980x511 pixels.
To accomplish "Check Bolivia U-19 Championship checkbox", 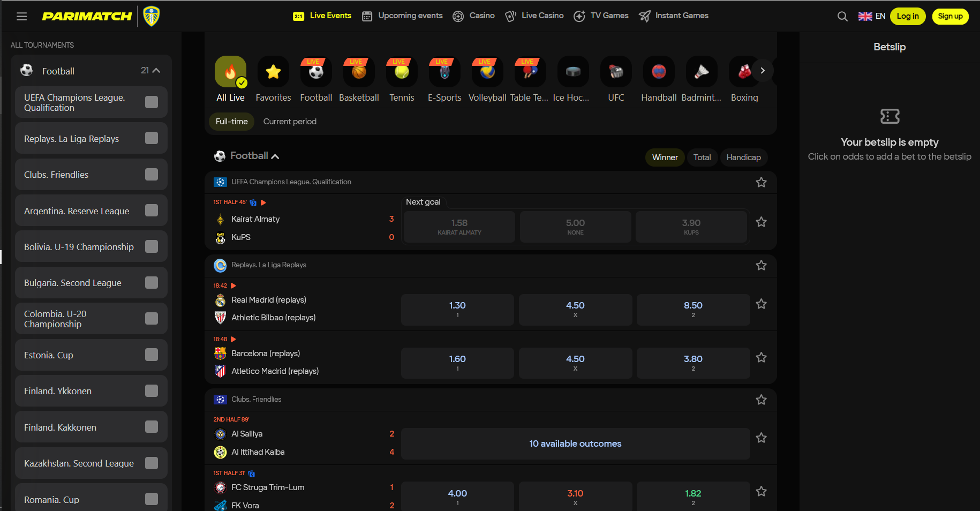I will coord(152,246).
